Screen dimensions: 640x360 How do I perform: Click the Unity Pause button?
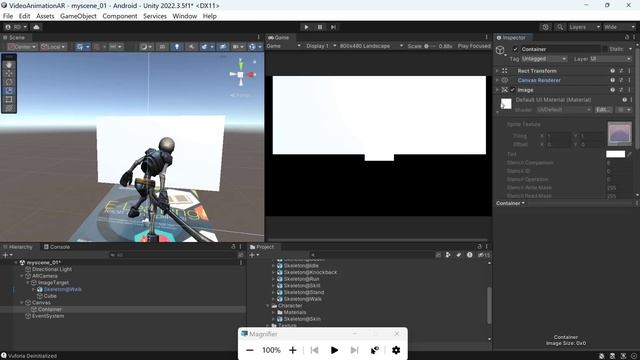pyautogui.click(x=320, y=27)
